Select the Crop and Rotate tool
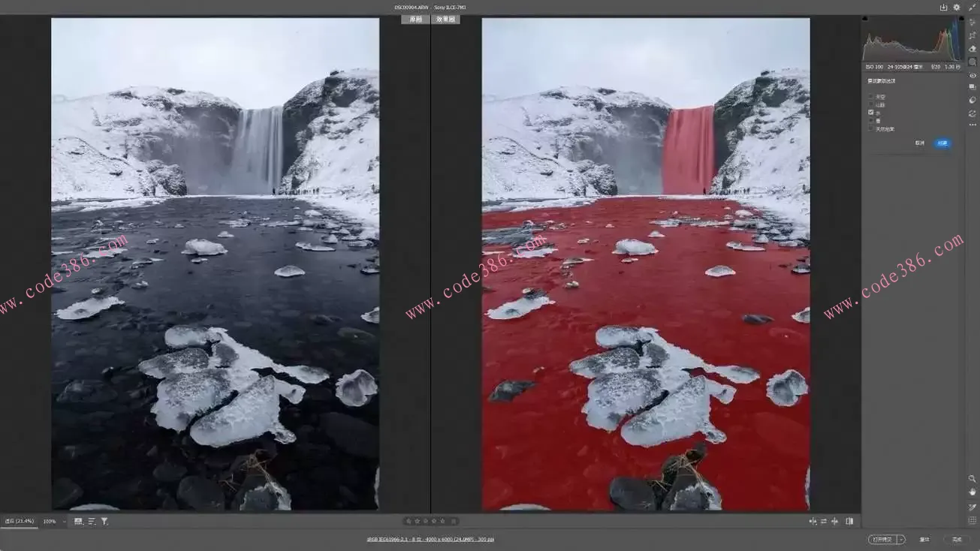The width and height of the screenshot is (980, 551). 972,35
